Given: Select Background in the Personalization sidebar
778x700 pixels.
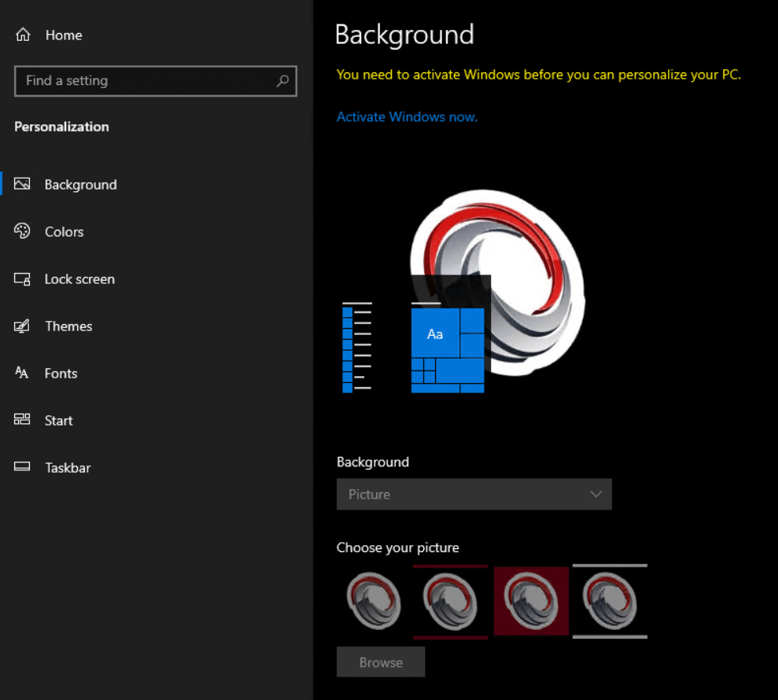Looking at the screenshot, I should (x=81, y=185).
